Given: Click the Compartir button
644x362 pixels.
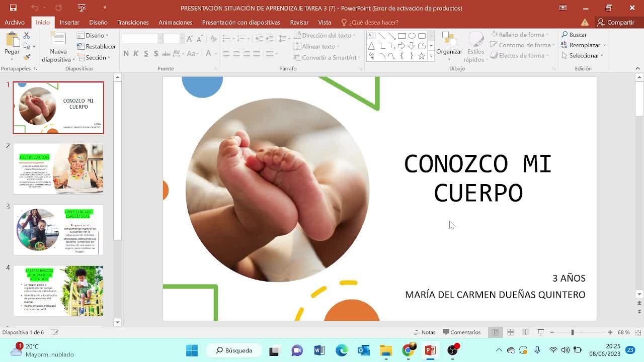Looking at the screenshot, I should (x=616, y=22).
